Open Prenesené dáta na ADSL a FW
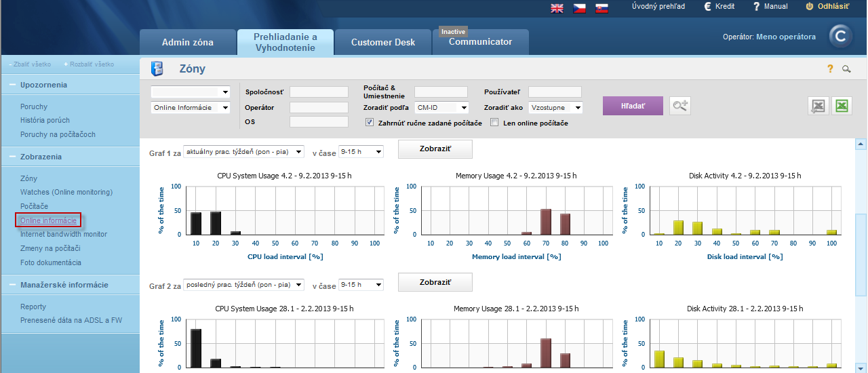This screenshot has height=373, width=868. pos(70,320)
